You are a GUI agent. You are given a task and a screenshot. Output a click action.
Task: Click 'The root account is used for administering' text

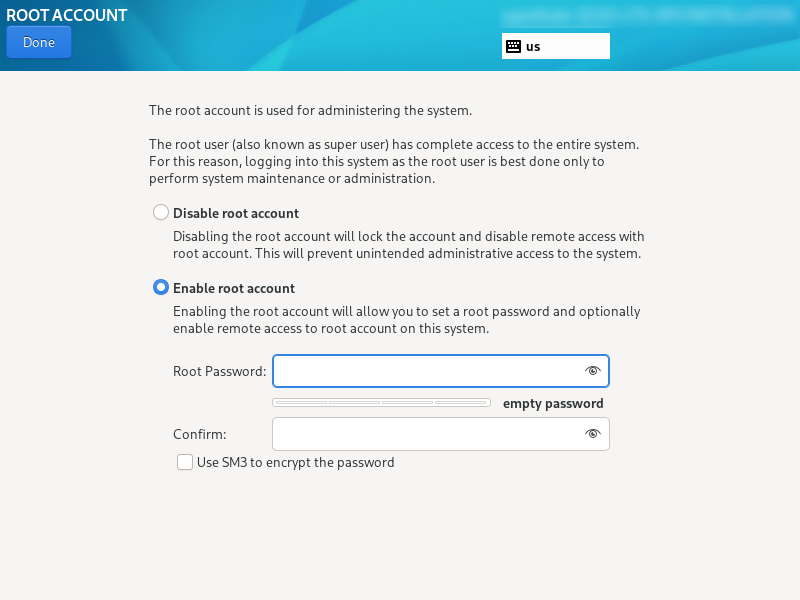[x=310, y=111]
